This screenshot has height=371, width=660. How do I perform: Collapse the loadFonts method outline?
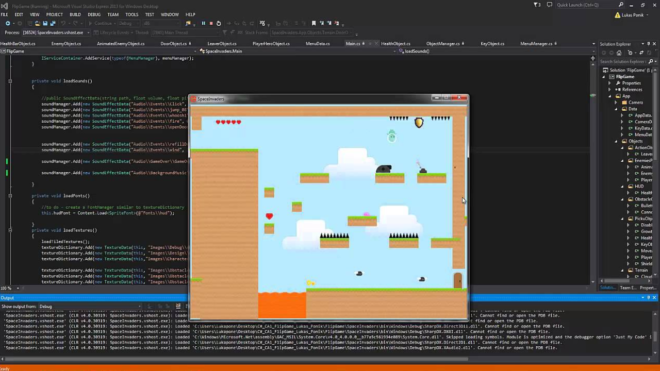coord(10,196)
